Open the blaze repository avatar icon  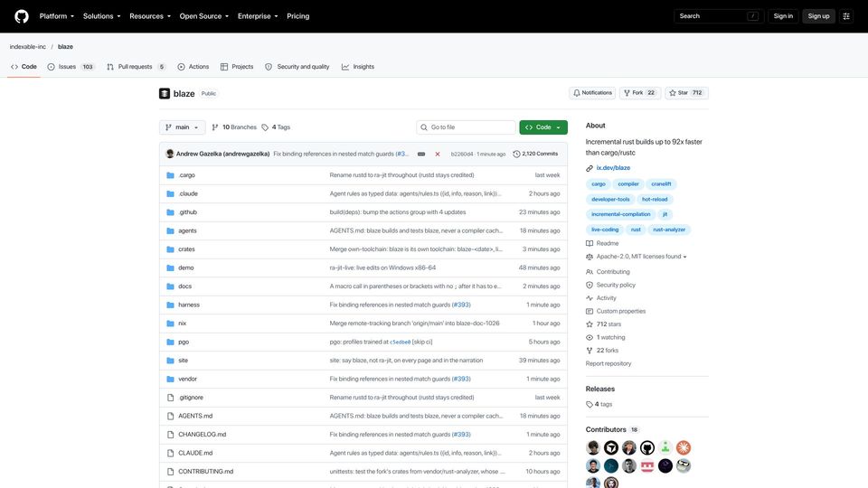click(x=165, y=93)
